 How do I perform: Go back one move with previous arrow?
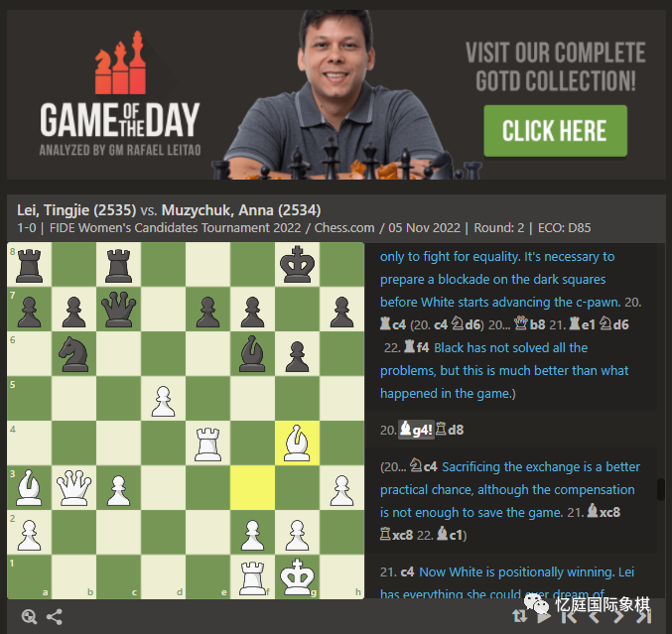[594, 616]
